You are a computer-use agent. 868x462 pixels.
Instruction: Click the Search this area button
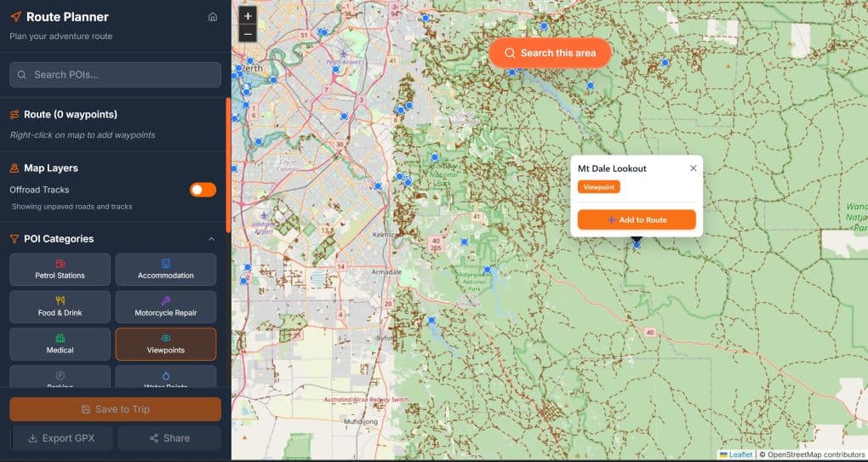(550, 53)
